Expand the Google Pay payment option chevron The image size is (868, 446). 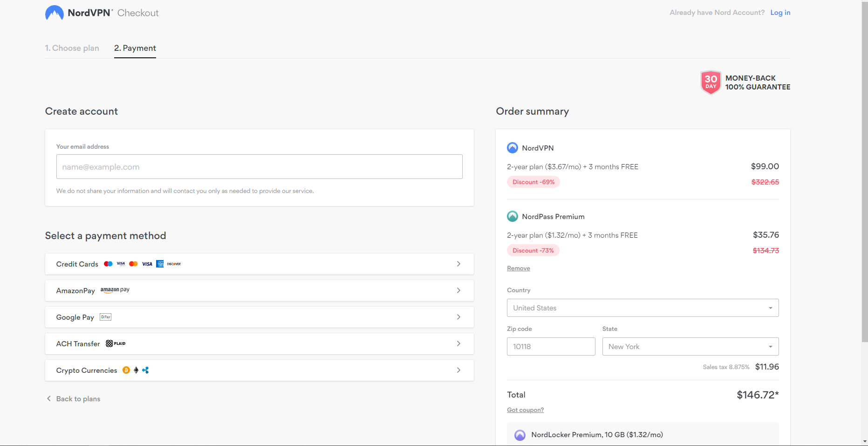[x=458, y=317]
